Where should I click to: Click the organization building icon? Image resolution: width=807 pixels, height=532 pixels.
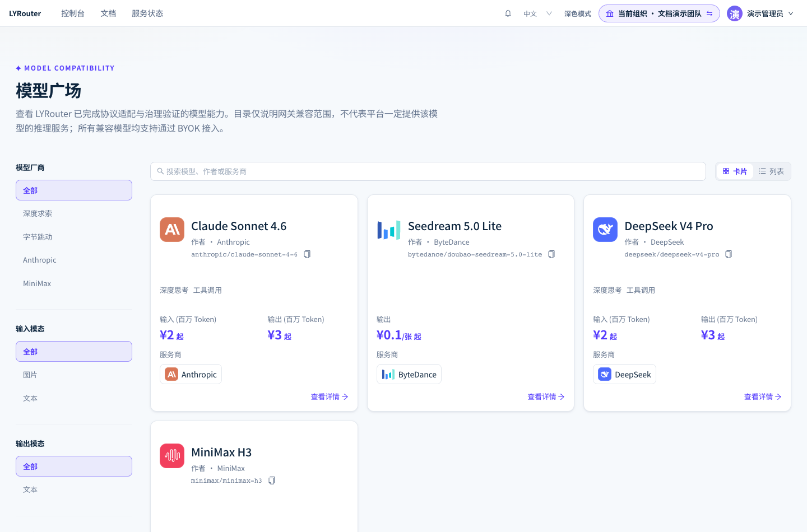(610, 13)
